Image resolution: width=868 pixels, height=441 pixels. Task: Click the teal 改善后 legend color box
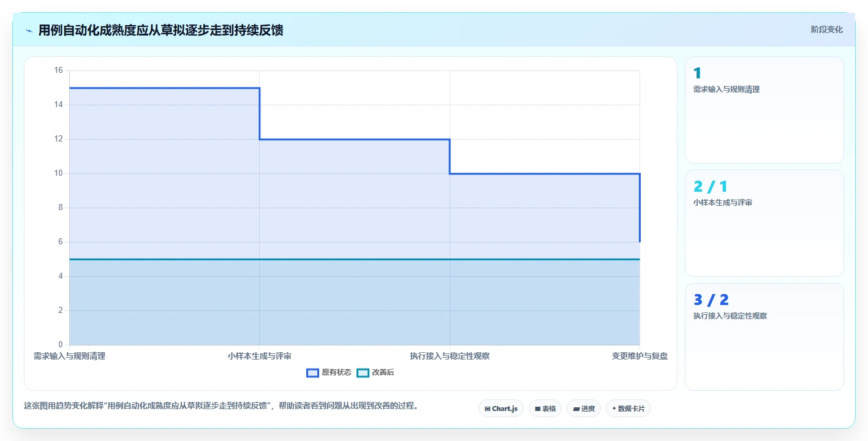pyautogui.click(x=363, y=372)
